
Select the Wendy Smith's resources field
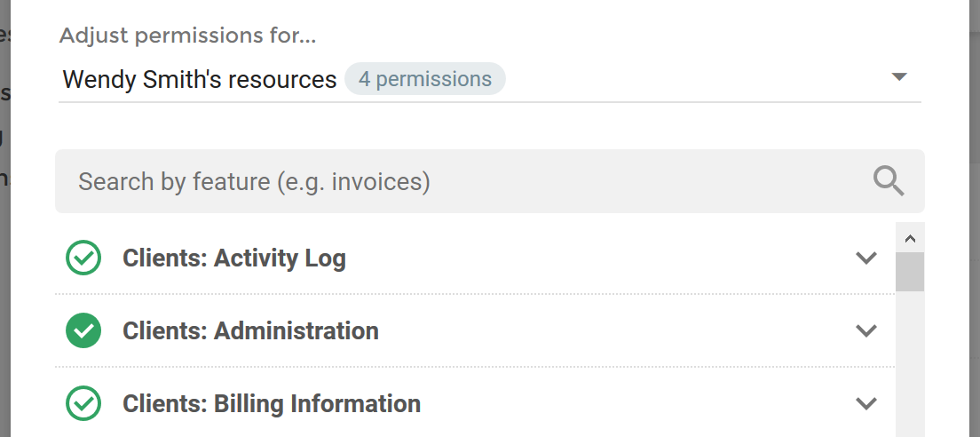point(489,79)
